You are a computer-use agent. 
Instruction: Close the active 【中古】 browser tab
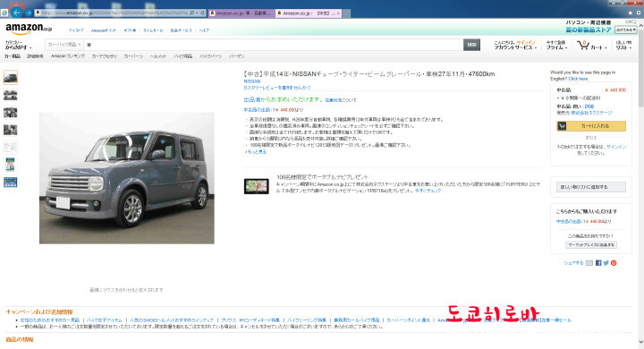(x=338, y=13)
